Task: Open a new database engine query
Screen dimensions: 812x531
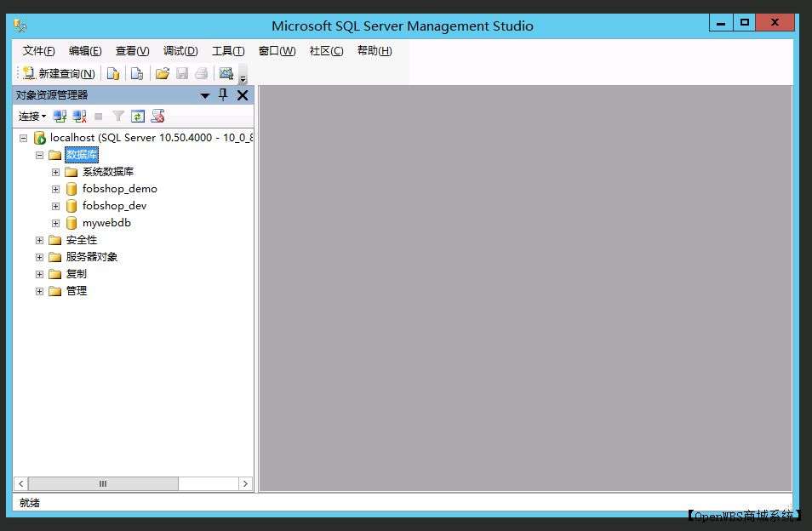Action: point(113,73)
